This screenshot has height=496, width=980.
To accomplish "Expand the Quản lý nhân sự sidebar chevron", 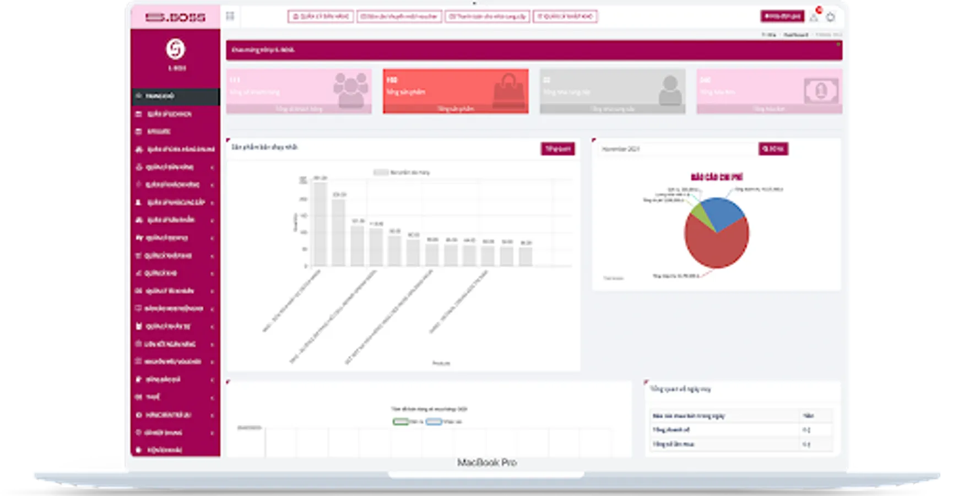I will coord(212,326).
